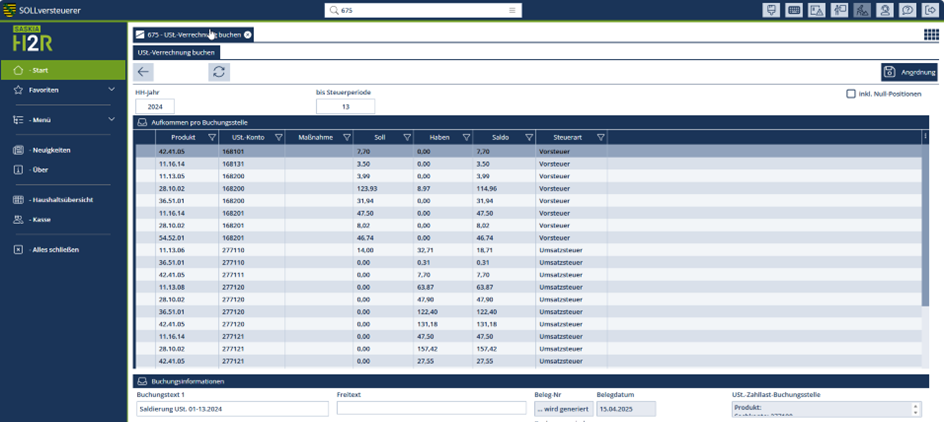Expand the Favoriten sidebar section
The width and height of the screenshot is (944, 422).
(x=111, y=90)
